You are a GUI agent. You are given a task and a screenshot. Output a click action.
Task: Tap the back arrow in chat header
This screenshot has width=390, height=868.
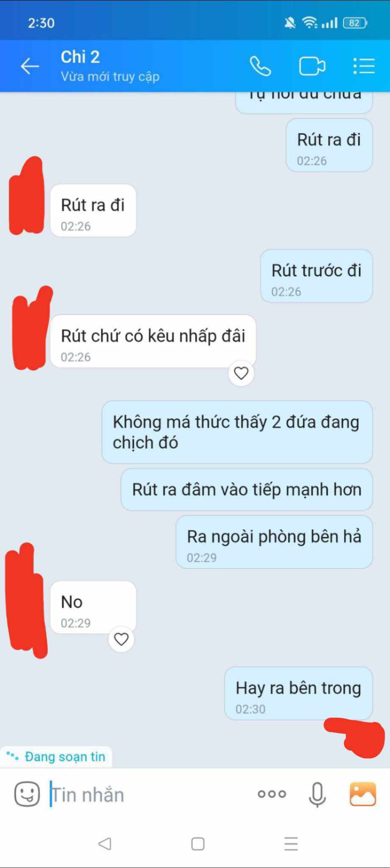30,66
